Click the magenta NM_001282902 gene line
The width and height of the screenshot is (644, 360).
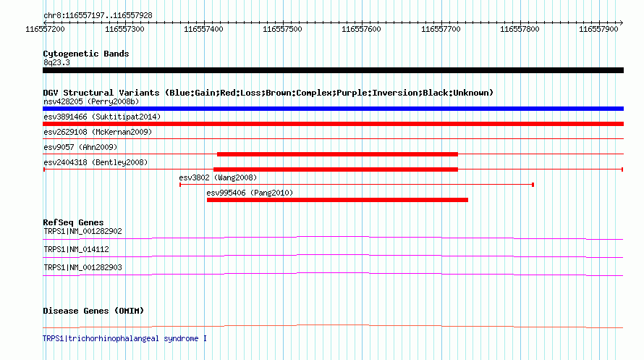coord(333,238)
